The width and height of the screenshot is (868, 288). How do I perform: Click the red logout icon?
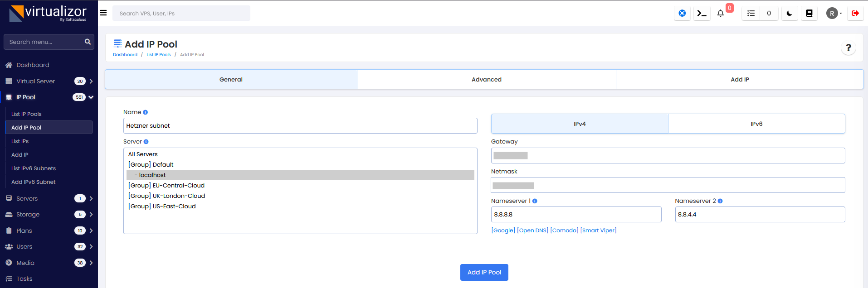tap(855, 14)
